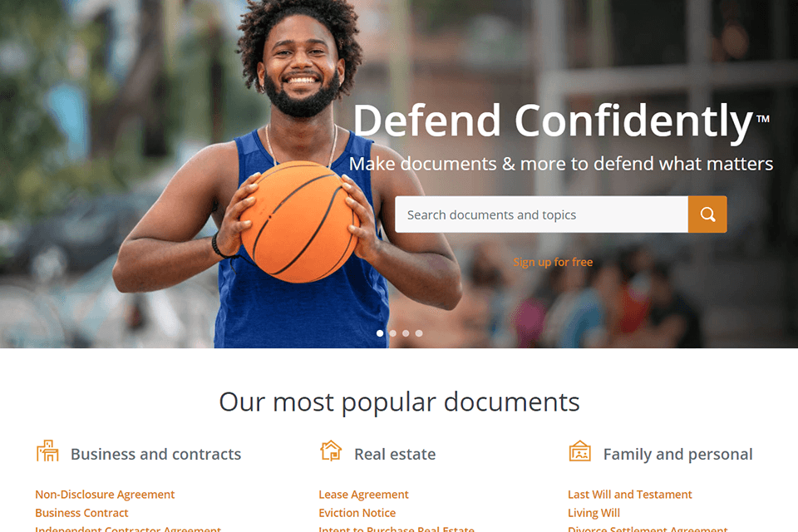Viewport: 798px width, 532px height.
Task: Click the Family and personal photo icon
Action: click(579, 451)
